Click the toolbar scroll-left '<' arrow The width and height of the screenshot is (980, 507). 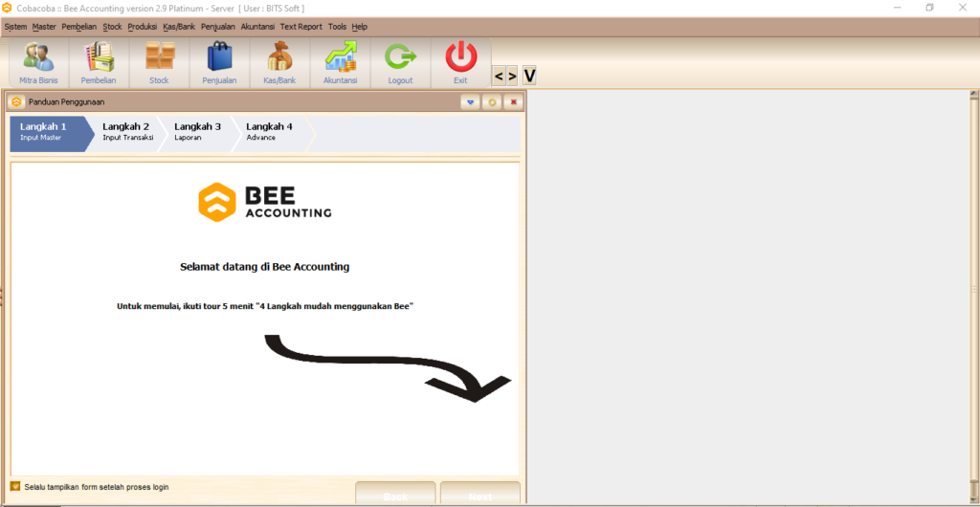point(499,77)
